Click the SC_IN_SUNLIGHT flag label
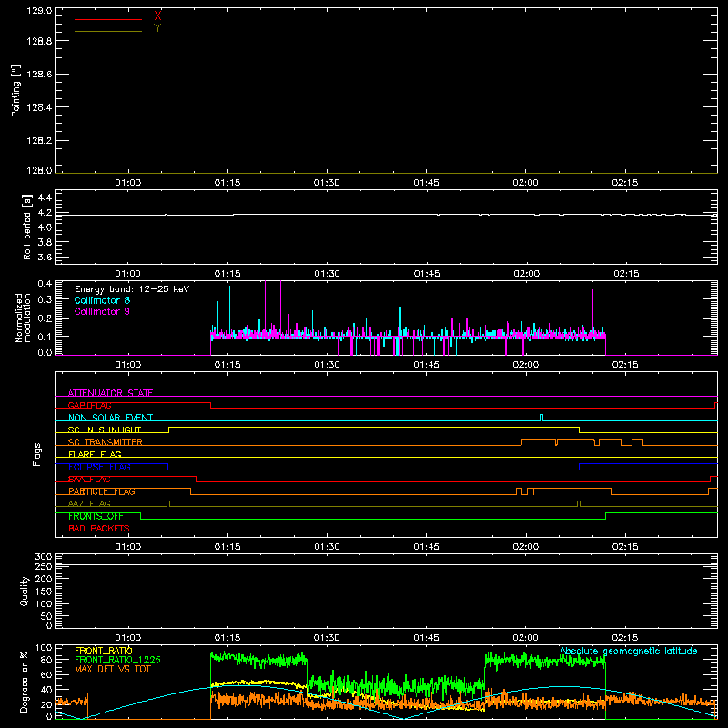Screen dimensions: 728x728 105,430
